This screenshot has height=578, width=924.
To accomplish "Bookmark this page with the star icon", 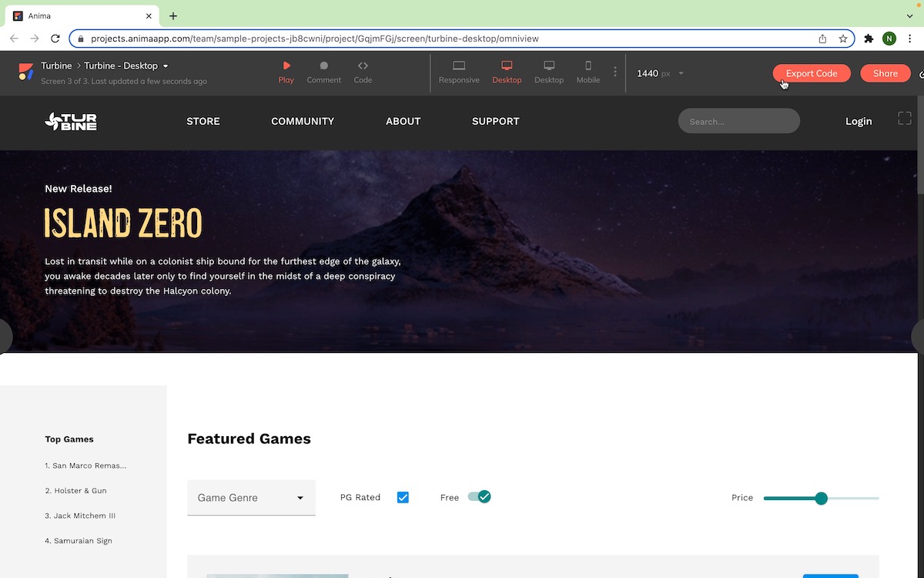I will [x=843, y=39].
